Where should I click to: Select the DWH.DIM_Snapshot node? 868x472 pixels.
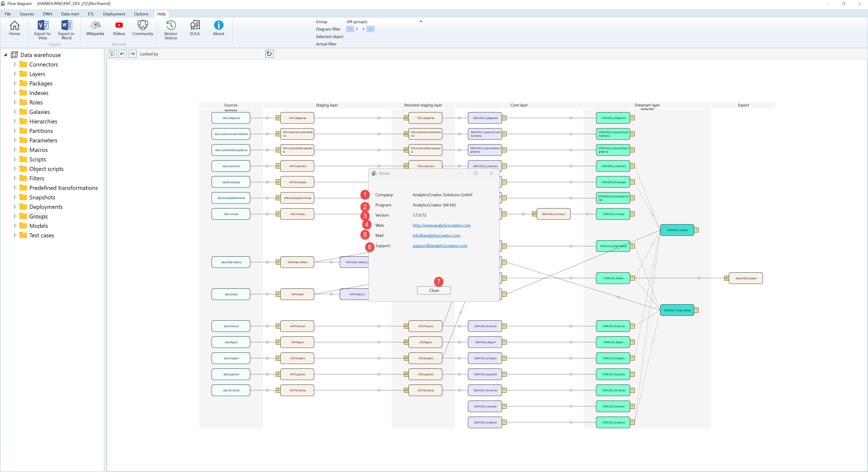tap(485, 422)
